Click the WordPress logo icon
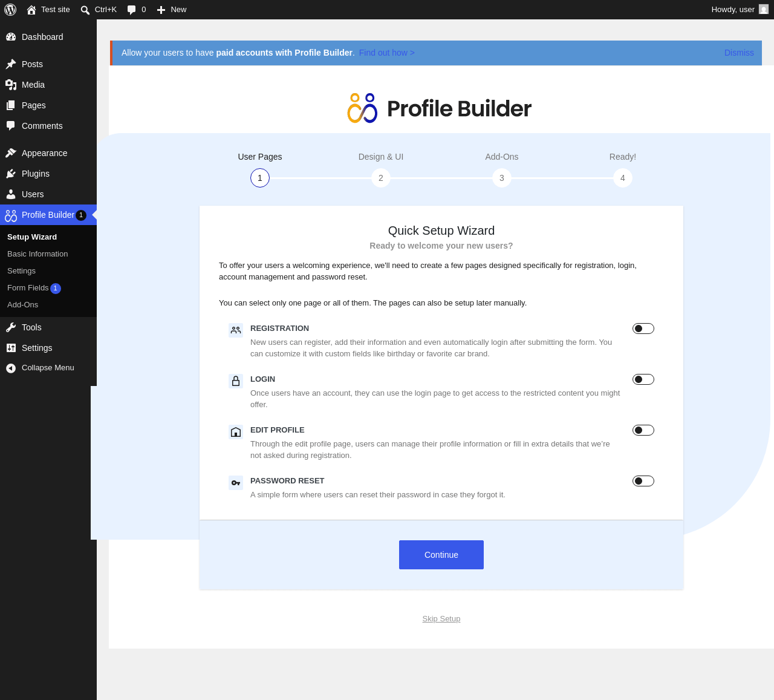This screenshot has height=700, width=774. (10, 10)
